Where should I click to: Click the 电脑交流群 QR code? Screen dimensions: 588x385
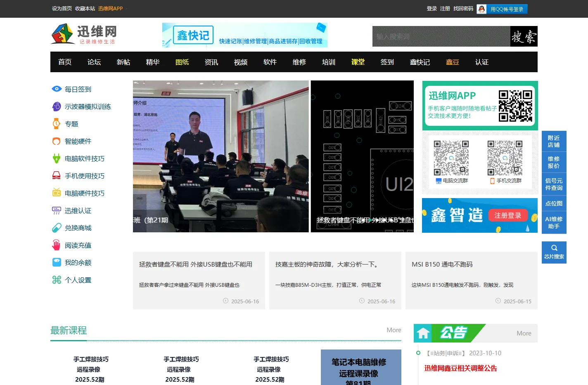pyautogui.click(x=451, y=158)
